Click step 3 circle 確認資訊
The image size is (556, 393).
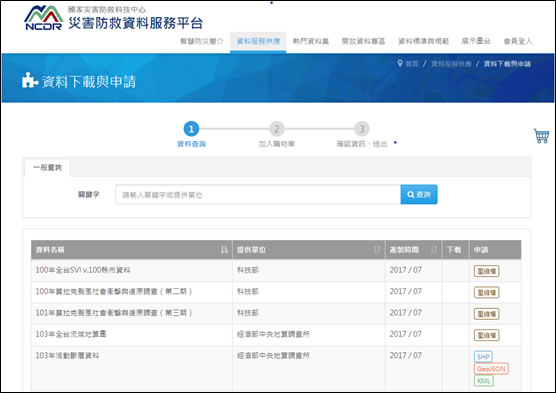tap(362, 129)
